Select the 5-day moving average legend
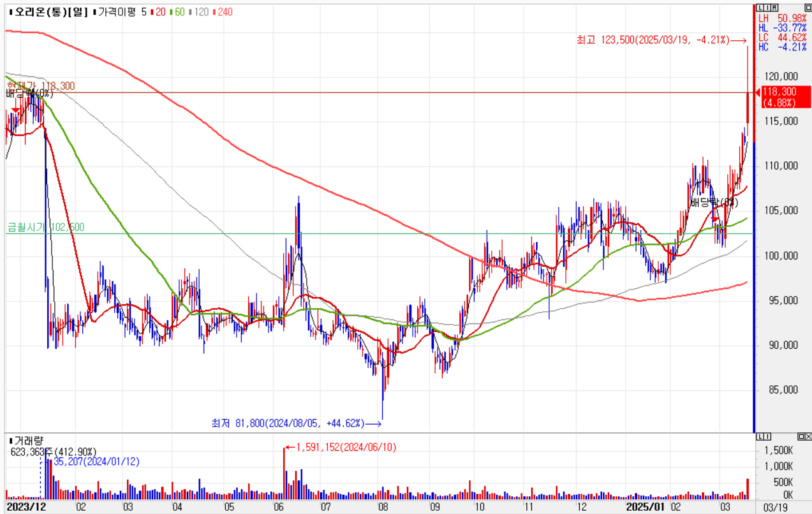 tap(144, 12)
